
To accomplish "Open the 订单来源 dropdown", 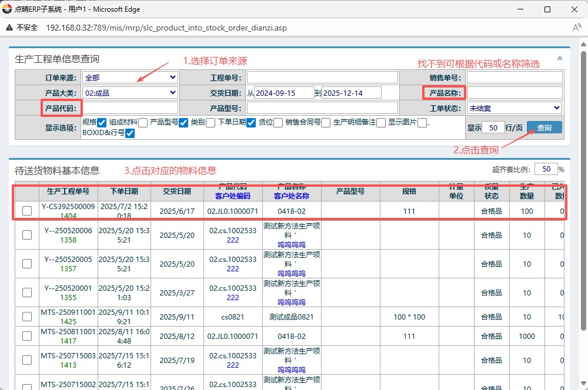I will click(x=130, y=78).
